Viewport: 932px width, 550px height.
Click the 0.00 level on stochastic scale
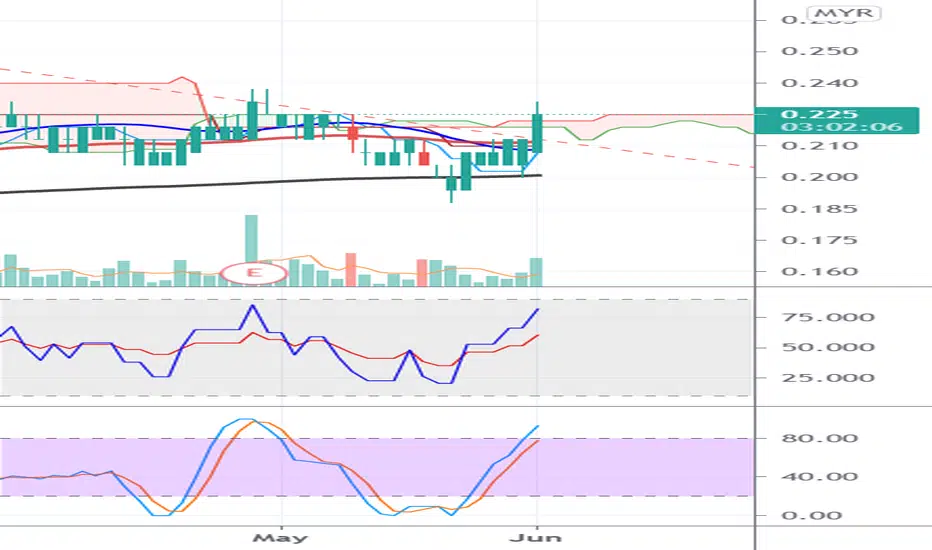click(x=811, y=516)
